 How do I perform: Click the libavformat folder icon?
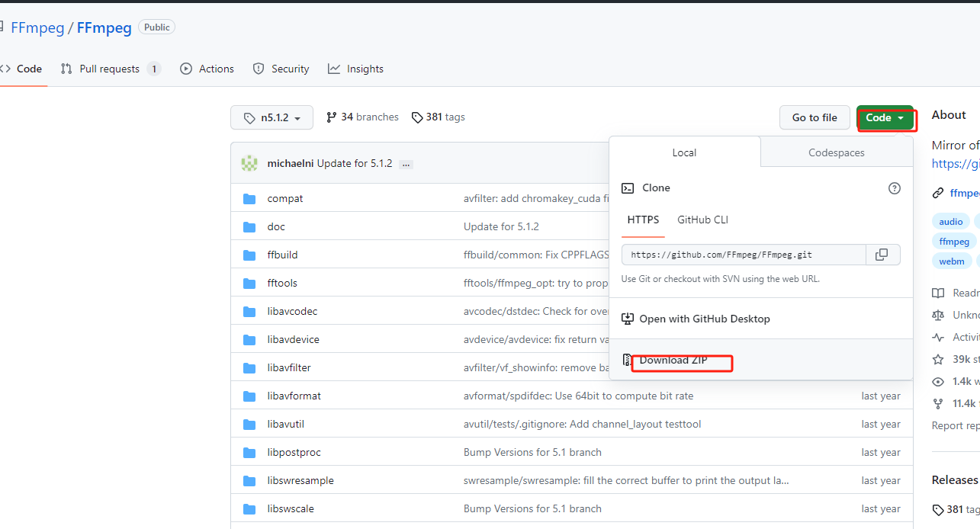(x=249, y=396)
